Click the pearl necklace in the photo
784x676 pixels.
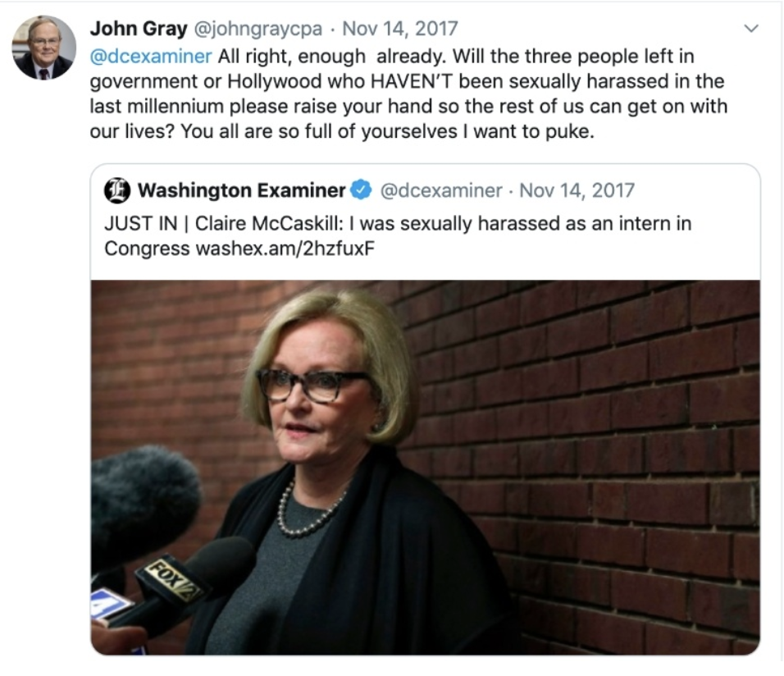pos(305,511)
